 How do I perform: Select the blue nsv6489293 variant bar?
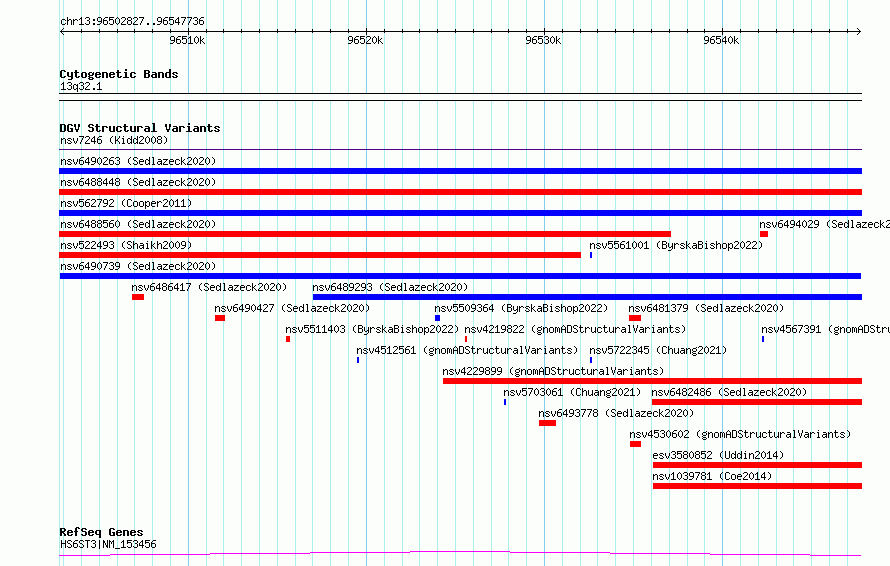click(x=587, y=297)
